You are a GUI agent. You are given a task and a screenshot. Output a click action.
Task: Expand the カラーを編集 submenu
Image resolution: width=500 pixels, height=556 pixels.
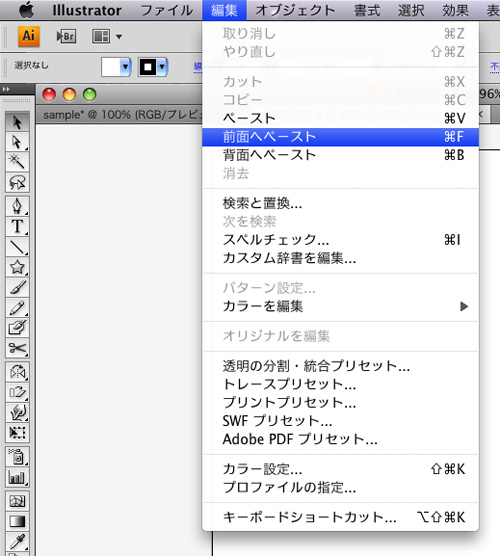[464, 306]
